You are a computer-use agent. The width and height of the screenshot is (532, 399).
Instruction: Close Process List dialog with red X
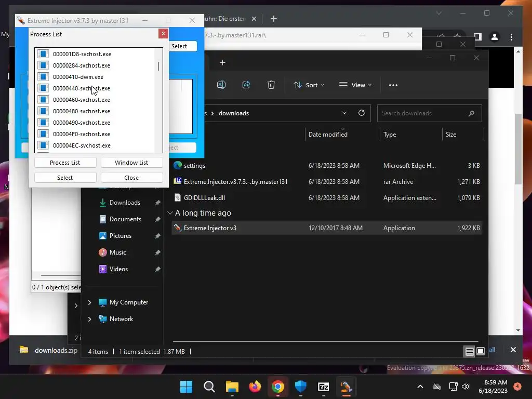pos(163,34)
